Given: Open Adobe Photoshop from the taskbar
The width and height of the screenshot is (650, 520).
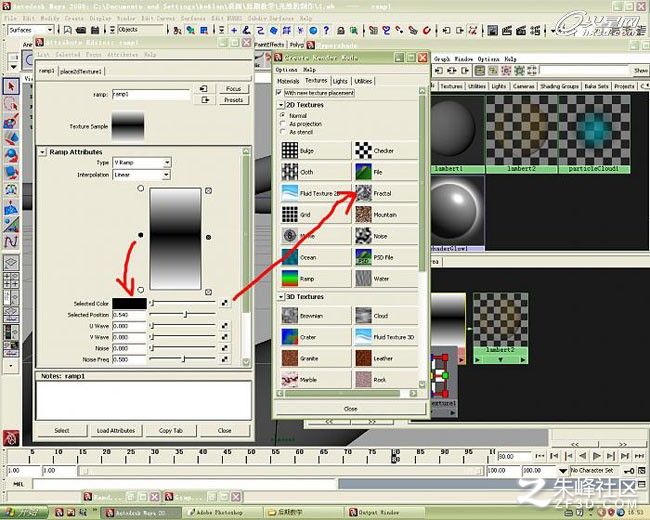Looking at the screenshot, I should 219,513.
